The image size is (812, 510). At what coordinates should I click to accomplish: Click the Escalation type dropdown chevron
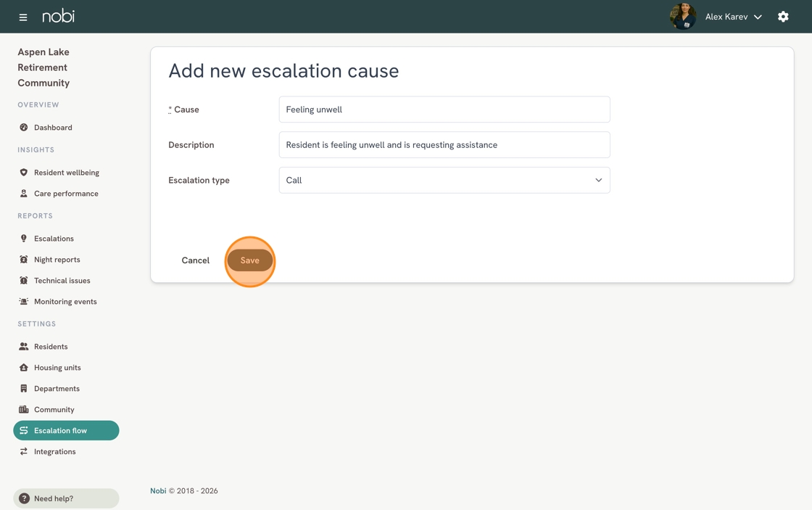pos(598,180)
